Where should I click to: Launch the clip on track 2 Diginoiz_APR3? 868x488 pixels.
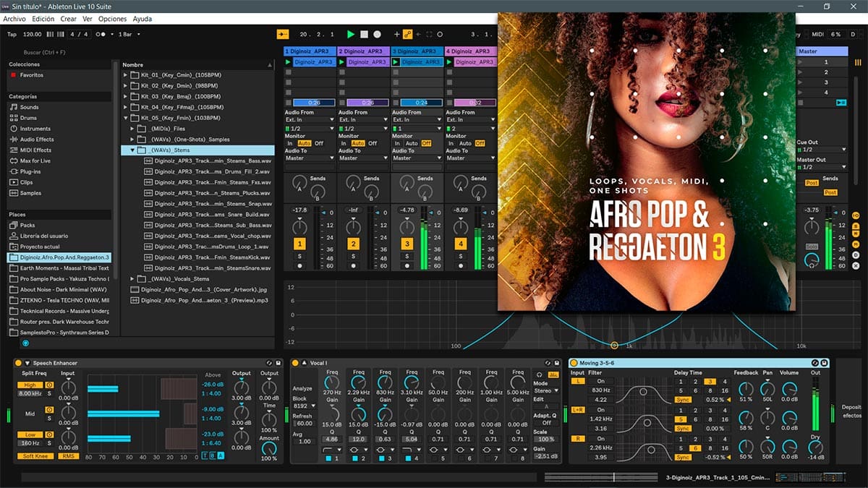pyautogui.click(x=342, y=62)
